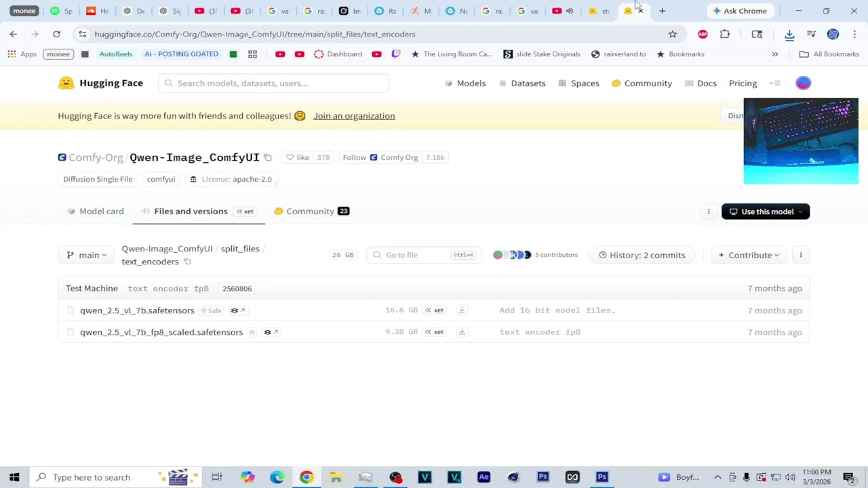This screenshot has height=488, width=868.
Task: Open Hugging Face user avatar menu
Action: [803, 83]
